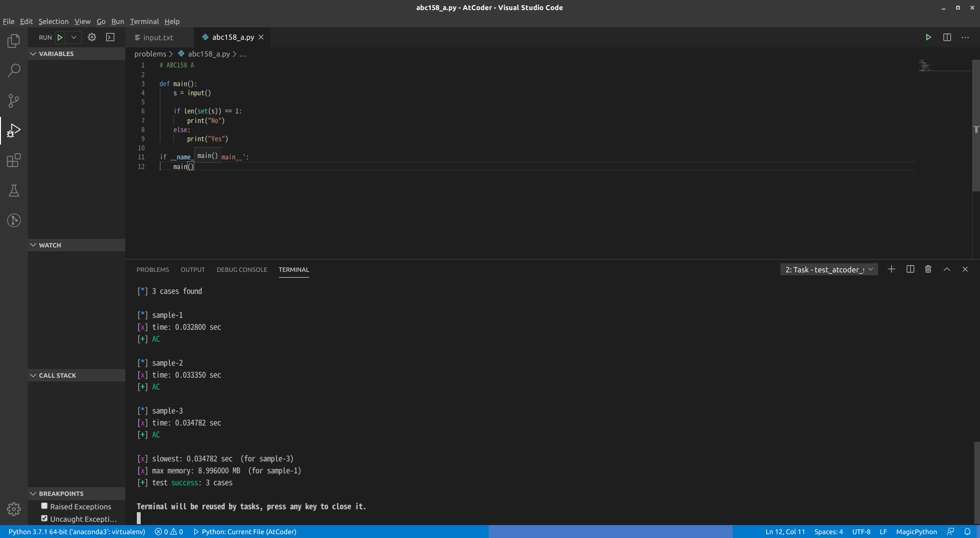Viewport: 980px width, 538px height.
Task: Go to line using Ln 12, Col 11 indicator
Action: tap(784, 531)
